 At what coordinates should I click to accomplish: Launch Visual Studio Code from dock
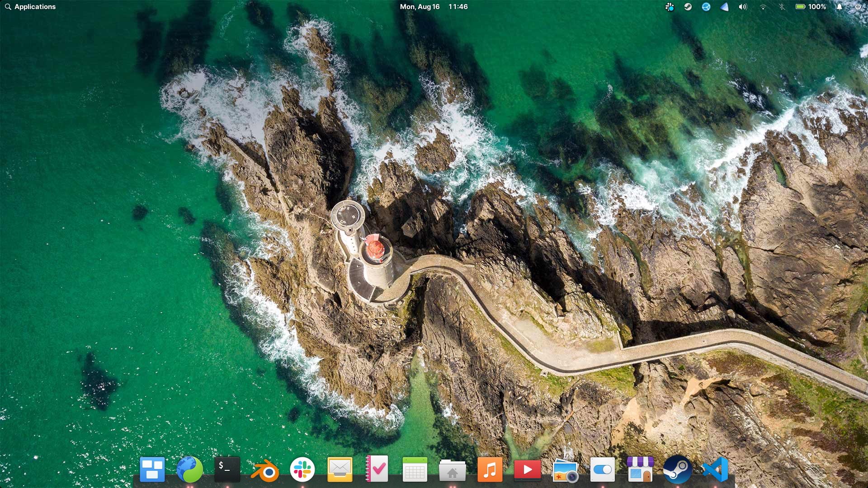pyautogui.click(x=715, y=469)
